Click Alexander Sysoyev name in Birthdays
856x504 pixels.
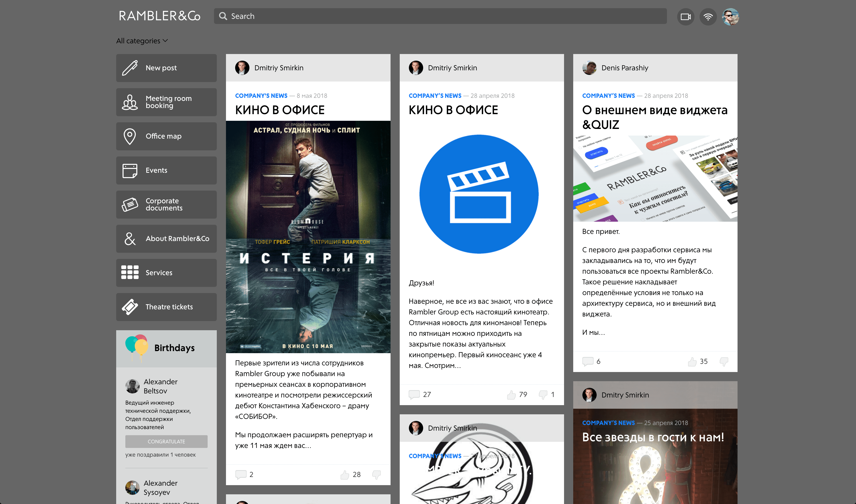pyautogui.click(x=160, y=488)
